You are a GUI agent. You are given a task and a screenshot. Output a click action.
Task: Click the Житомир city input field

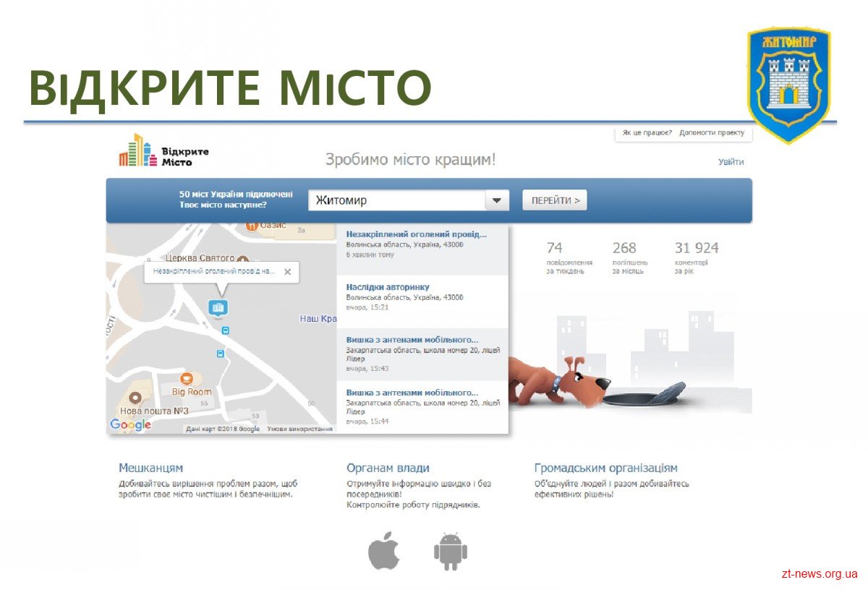click(396, 200)
